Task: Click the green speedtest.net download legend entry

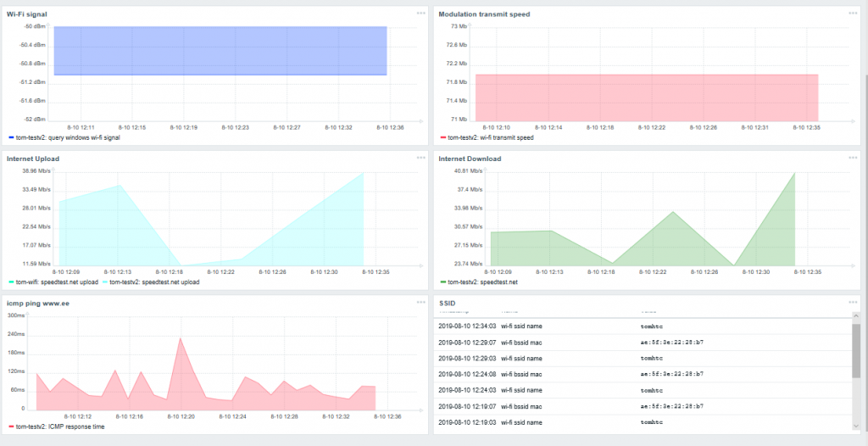Action: tap(479, 282)
